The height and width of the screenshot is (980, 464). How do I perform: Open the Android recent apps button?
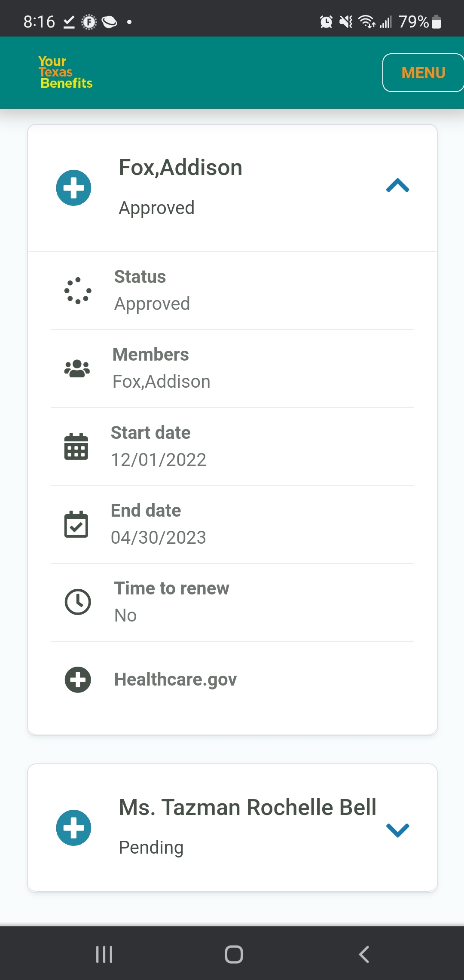[104, 954]
